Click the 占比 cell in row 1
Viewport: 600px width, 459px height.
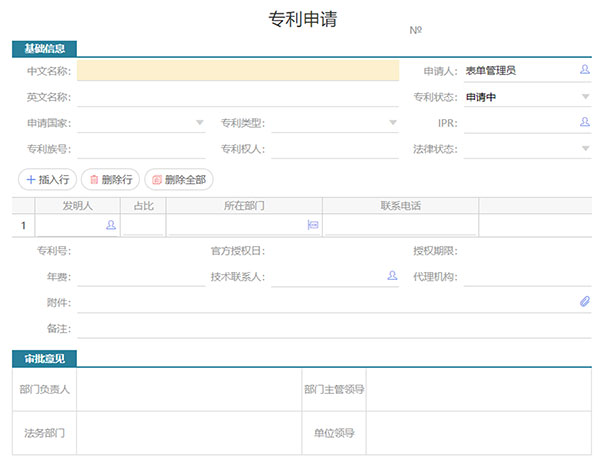[143, 225]
